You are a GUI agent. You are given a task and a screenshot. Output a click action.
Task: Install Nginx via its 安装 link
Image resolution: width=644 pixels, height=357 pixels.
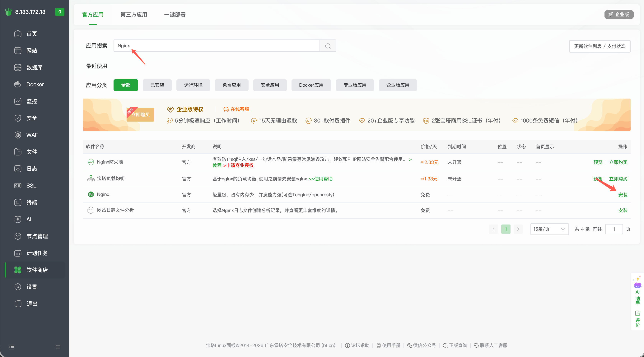[623, 194]
